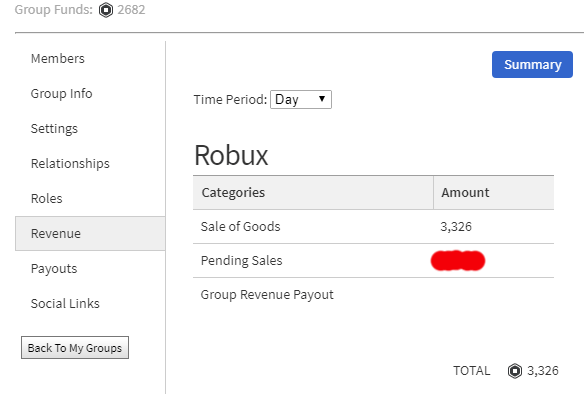Select Relationships in the sidebar
The width and height of the screenshot is (584, 394).
[x=70, y=163]
